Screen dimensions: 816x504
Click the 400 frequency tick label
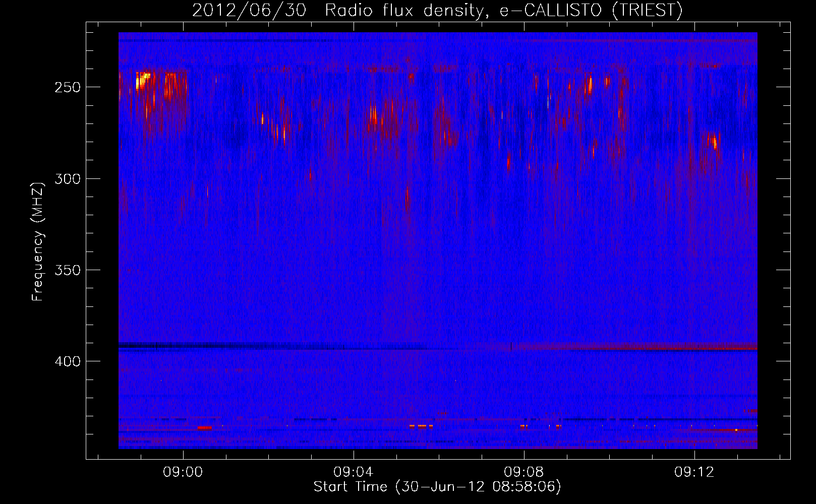click(x=68, y=361)
